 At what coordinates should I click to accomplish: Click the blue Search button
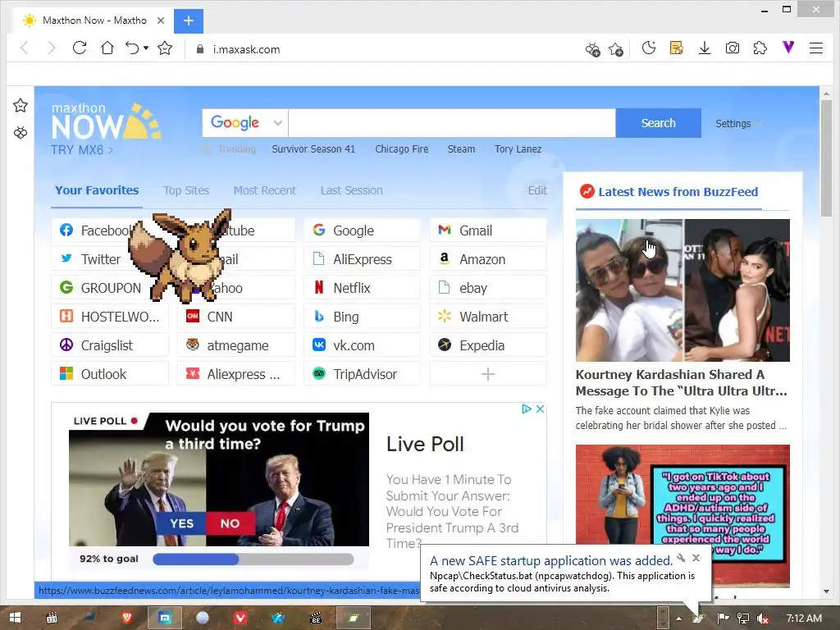click(x=659, y=123)
